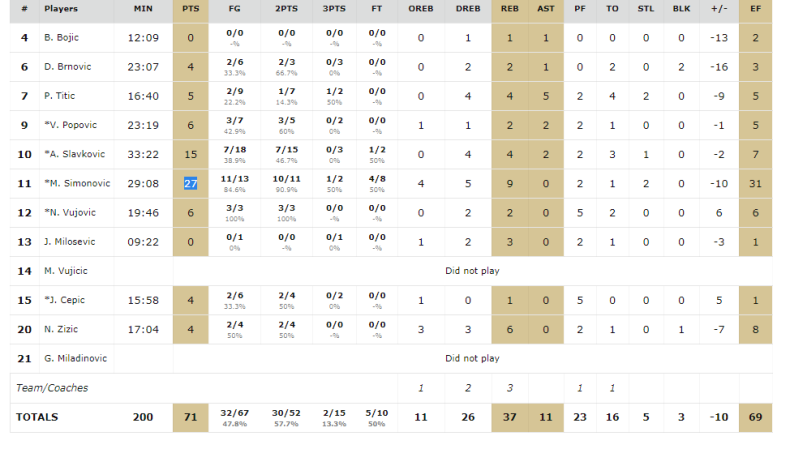Sort by the MIN column header
Image resolution: width=790 pixels, height=450 pixels.
(x=143, y=8)
